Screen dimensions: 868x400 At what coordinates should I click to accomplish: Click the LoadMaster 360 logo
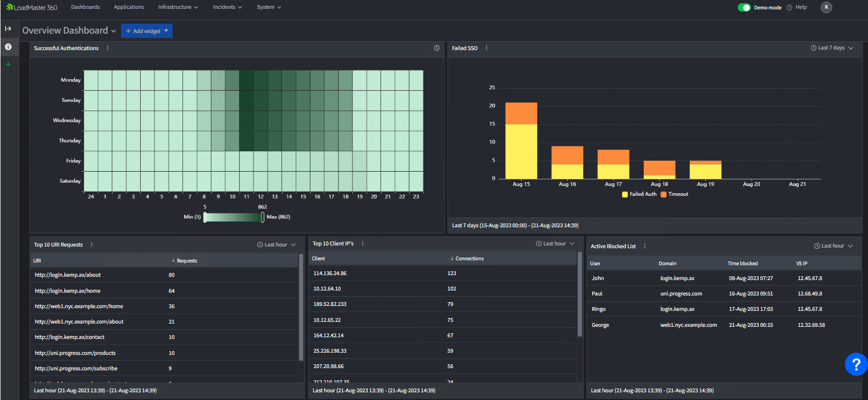32,7
